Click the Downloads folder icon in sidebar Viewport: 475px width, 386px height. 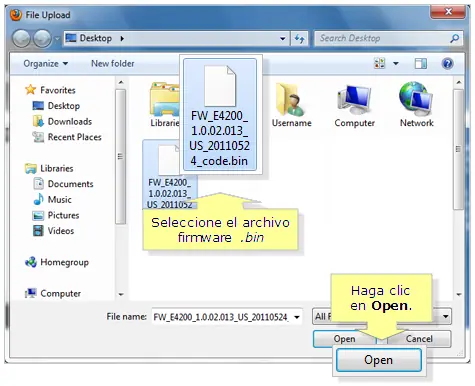38,121
